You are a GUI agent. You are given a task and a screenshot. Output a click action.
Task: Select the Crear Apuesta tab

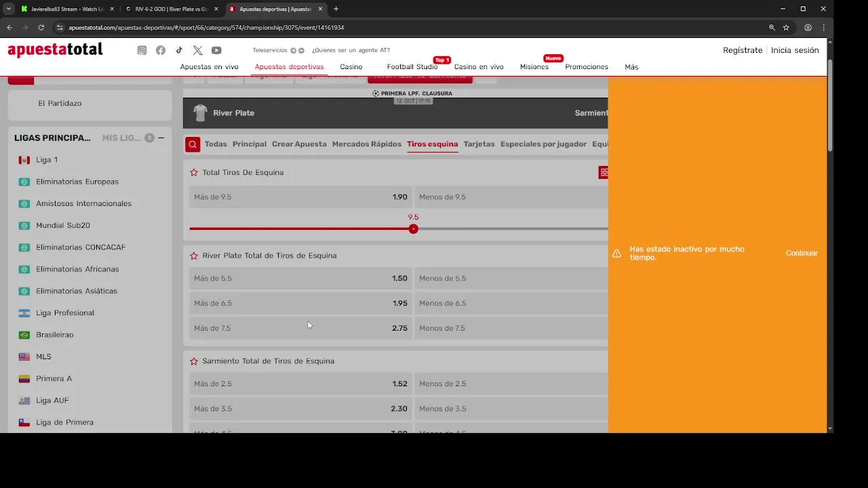click(299, 144)
